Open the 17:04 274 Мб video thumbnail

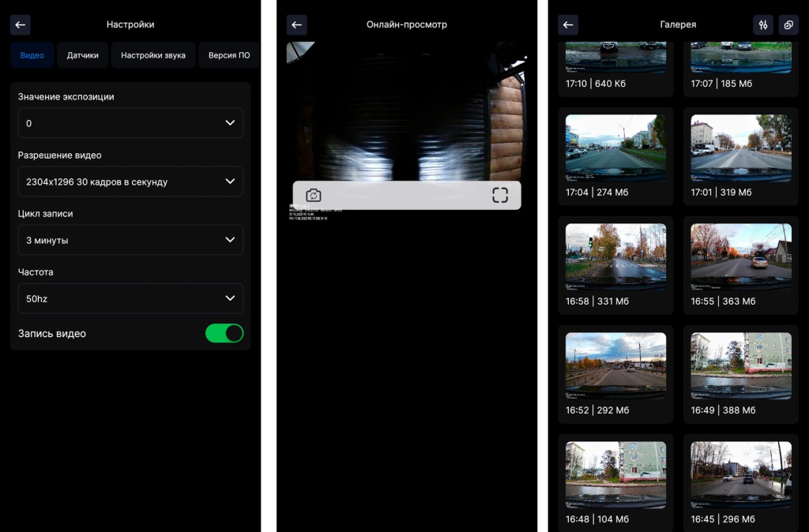(x=615, y=148)
